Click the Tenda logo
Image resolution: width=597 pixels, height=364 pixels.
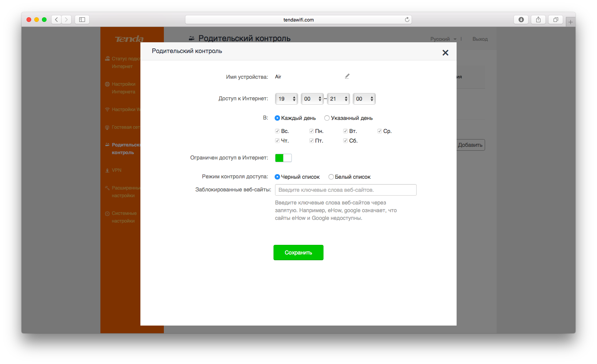coord(129,39)
